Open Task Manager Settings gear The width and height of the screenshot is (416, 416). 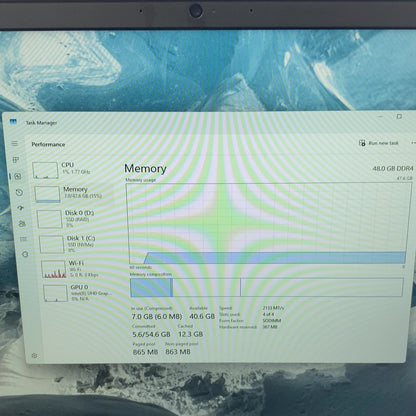pyautogui.click(x=34, y=356)
